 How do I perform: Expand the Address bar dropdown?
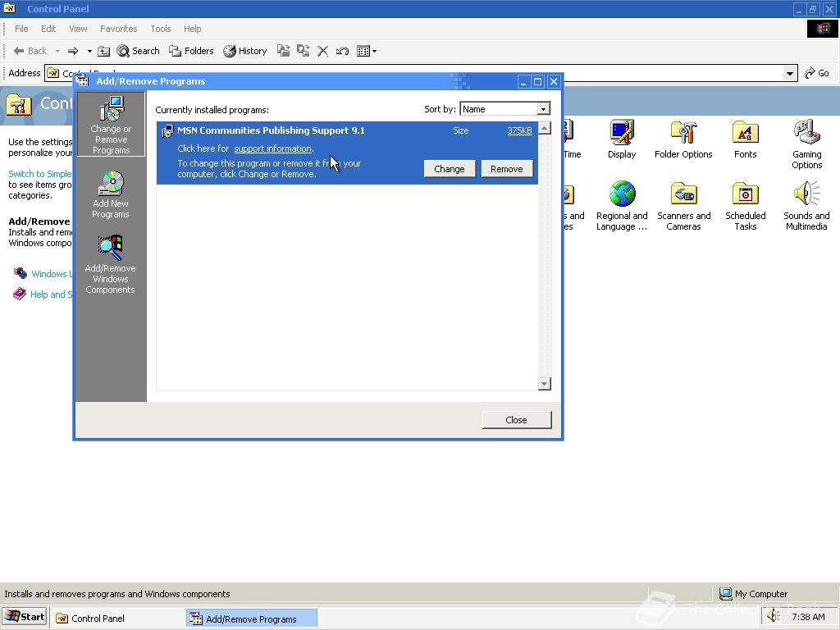790,73
